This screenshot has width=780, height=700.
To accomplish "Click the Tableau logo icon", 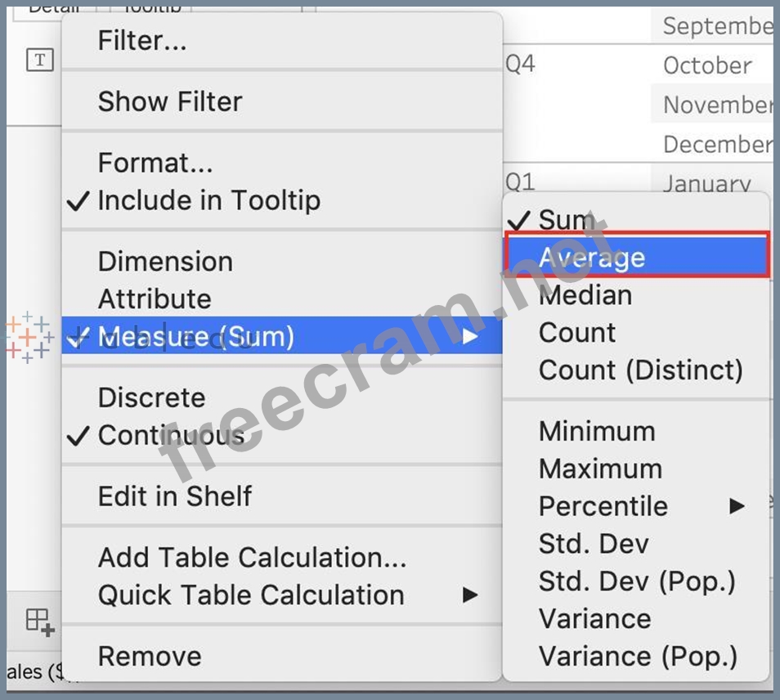I will [27, 337].
